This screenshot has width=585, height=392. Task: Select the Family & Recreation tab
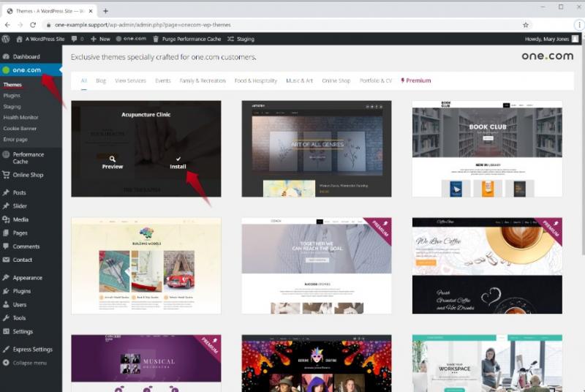click(203, 80)
